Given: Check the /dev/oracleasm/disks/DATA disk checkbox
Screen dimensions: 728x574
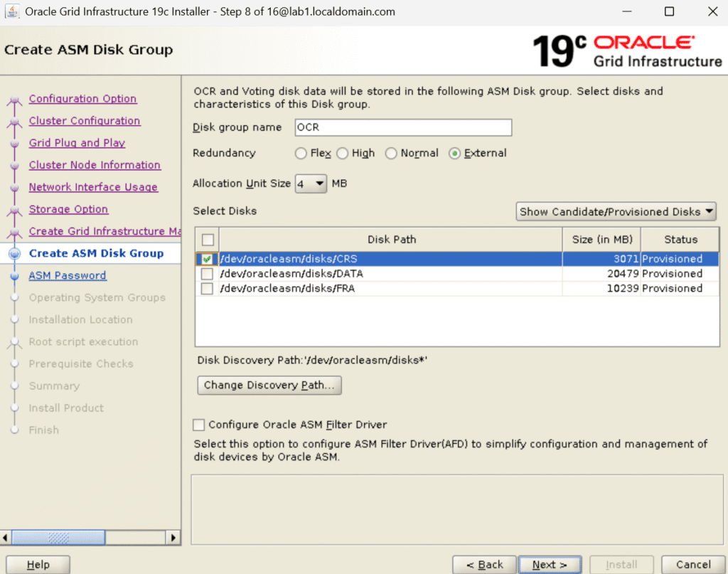Looking at the screenshot, I should coord(207,274).
